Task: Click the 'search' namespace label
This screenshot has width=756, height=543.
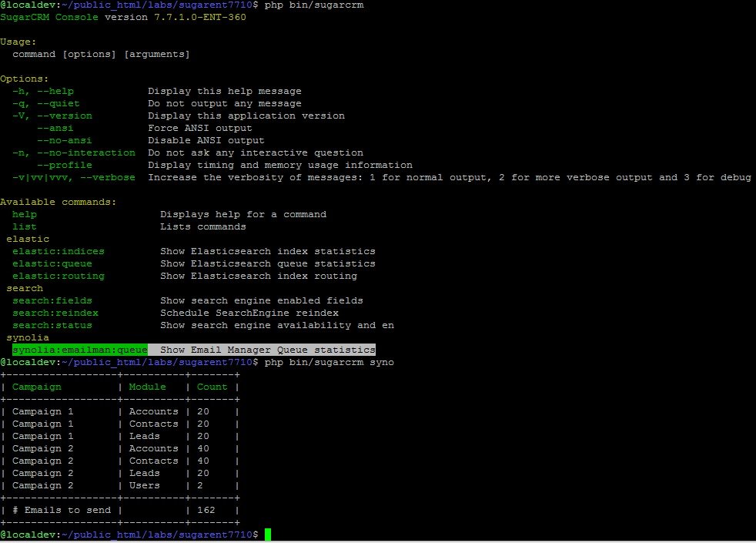Action: click(25, 288)
